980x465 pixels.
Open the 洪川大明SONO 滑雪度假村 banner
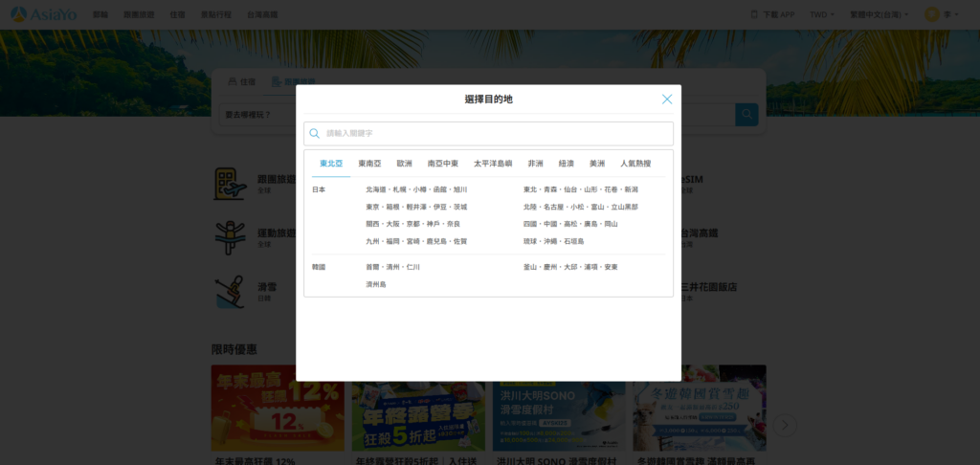[x=559, y=409]
